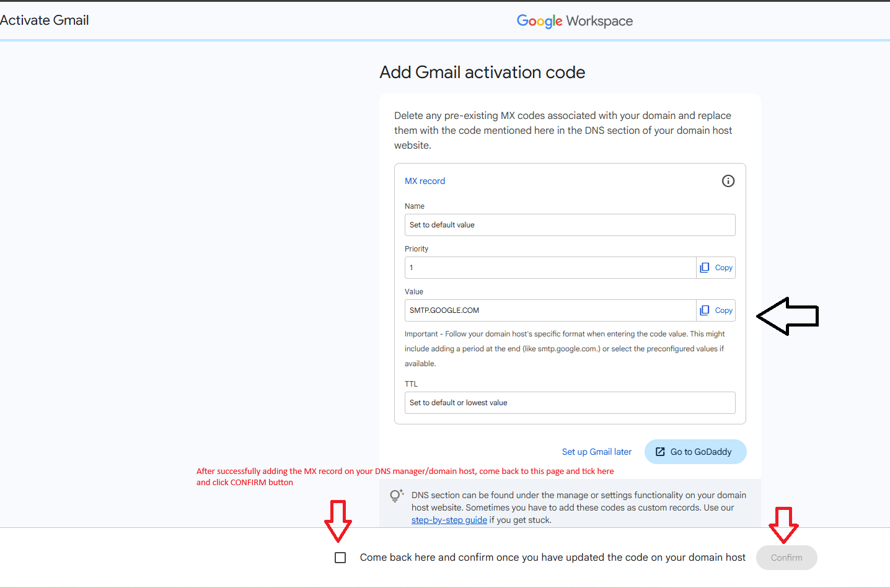Select the Name field showing default value
The height and width of the screenshot is (588, 890).
tap(569, 225)
